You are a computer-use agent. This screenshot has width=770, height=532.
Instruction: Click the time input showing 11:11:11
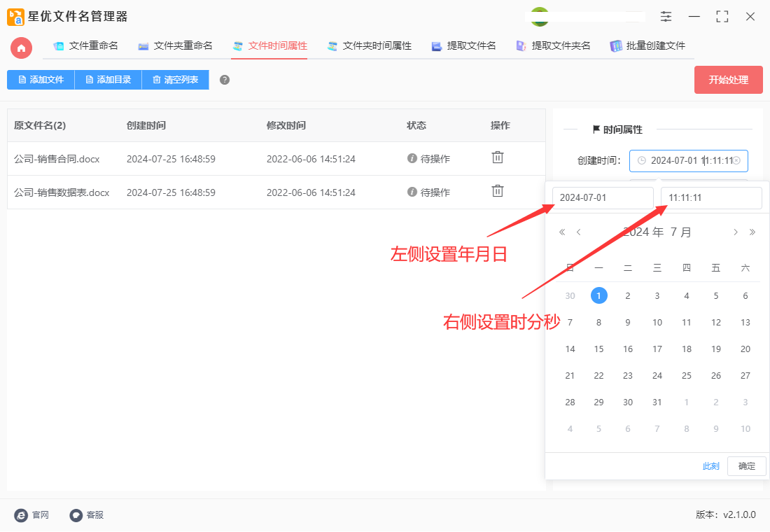(x=711, y=198)
